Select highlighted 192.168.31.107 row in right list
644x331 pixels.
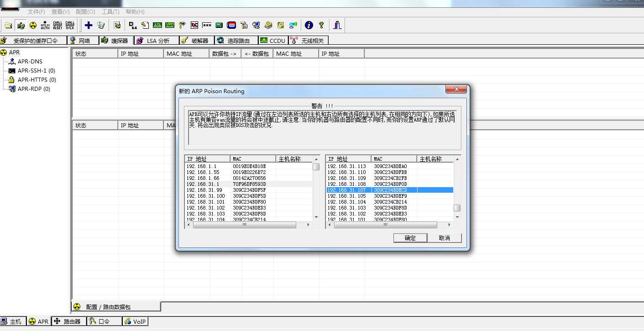[x=390, y=190]
